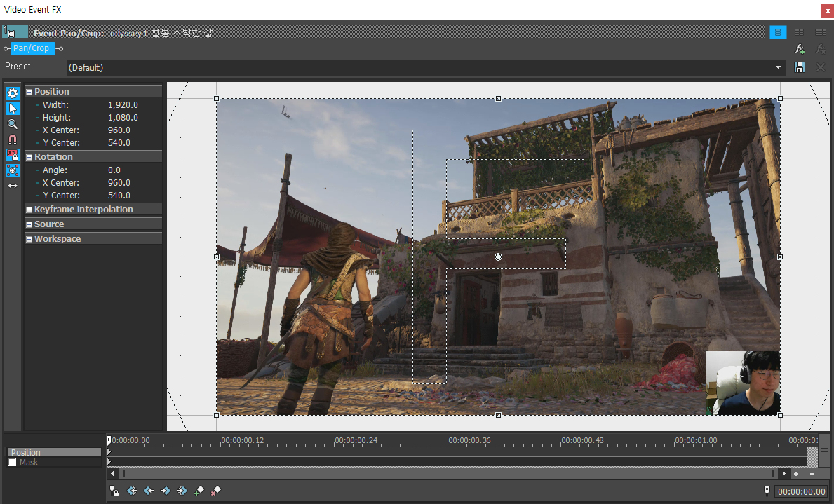
Task: Edit Rotation Y Center value 540.0
Action: pos(119,196)
